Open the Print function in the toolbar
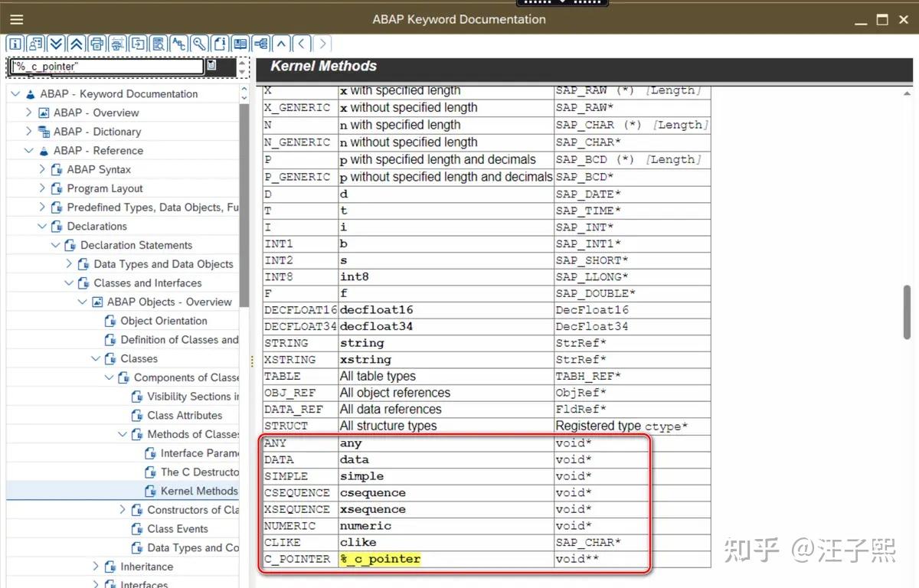The width and height of the screenshot is (919, 588). pyautogui.click(x=97, y=44)
